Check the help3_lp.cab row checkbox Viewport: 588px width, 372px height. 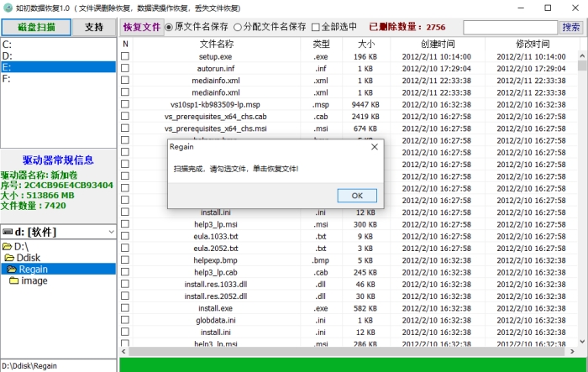click(x=125, y=272)
